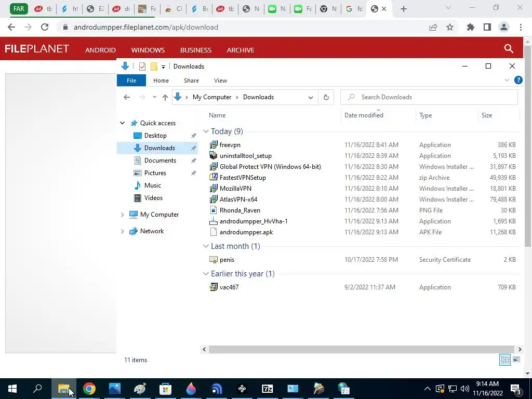This screenshot has width=532, height=399.
Task: Open ARCHIVE menu on FilePlanet
Action: (241, 50)
